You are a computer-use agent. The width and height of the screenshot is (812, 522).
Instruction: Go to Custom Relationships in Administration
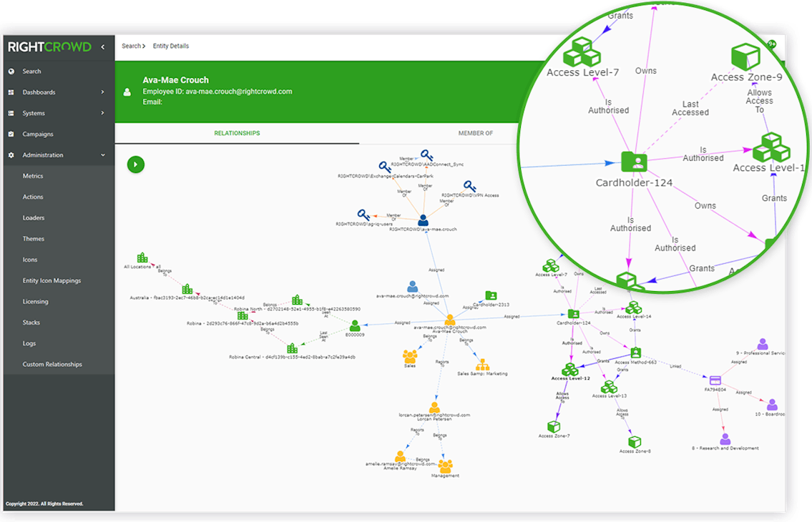(x=52, y=365)
